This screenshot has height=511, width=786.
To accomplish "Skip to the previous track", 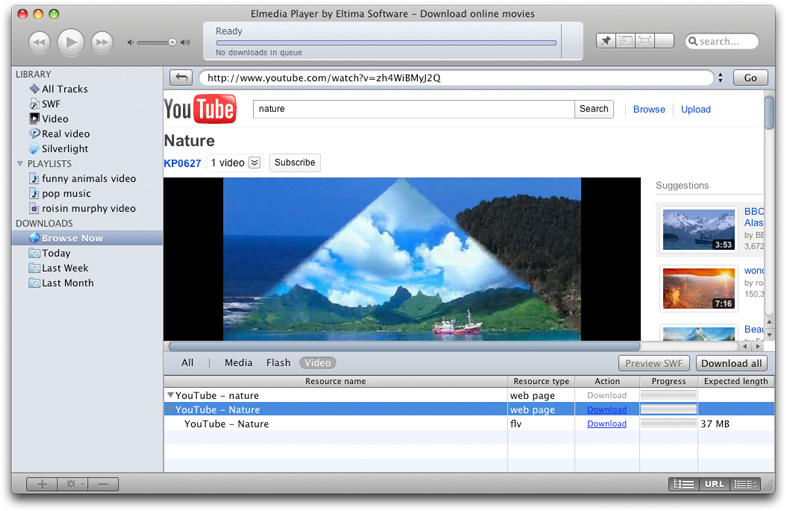I will [x=40, y=42].
